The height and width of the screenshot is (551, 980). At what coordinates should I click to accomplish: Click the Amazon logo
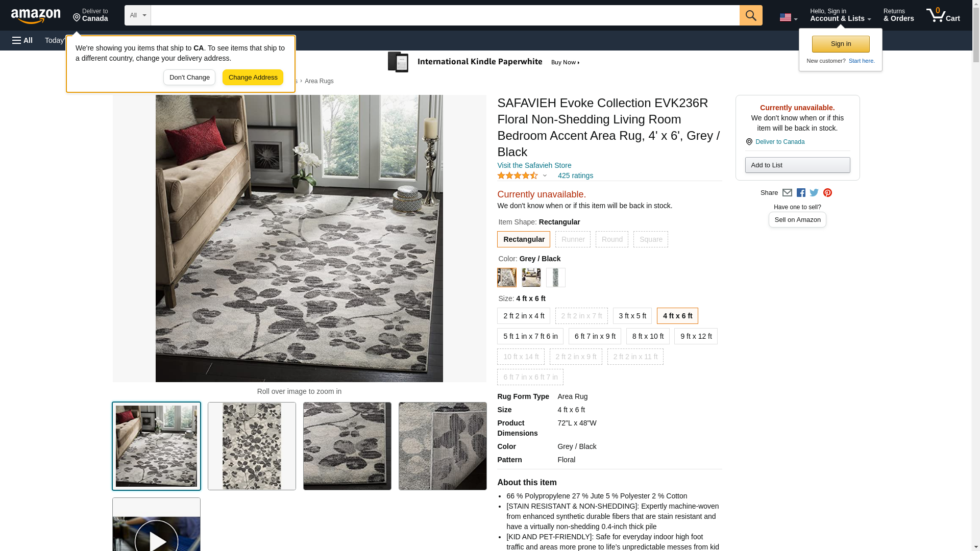coord(36,16)
